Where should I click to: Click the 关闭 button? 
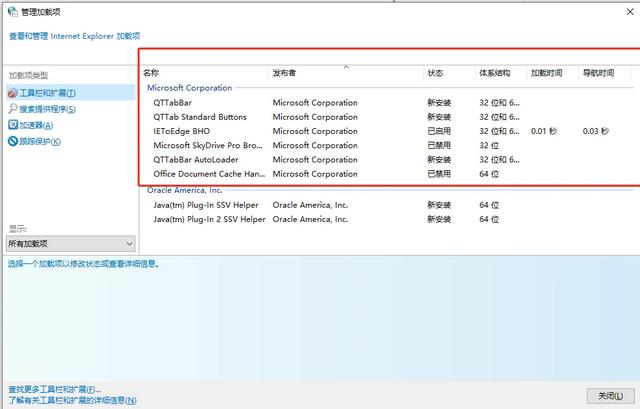click(x=611, y=396)
